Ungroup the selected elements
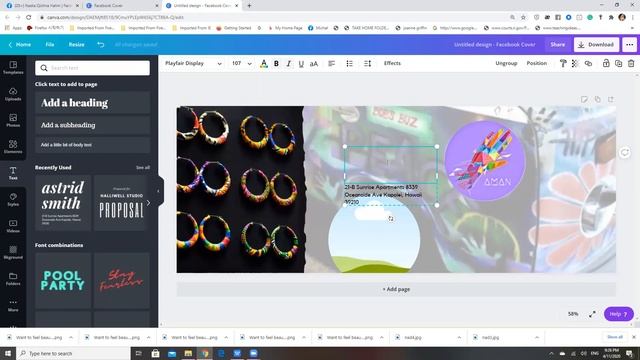Viewport: 640px width, 360px height. [x=506, y=63]
